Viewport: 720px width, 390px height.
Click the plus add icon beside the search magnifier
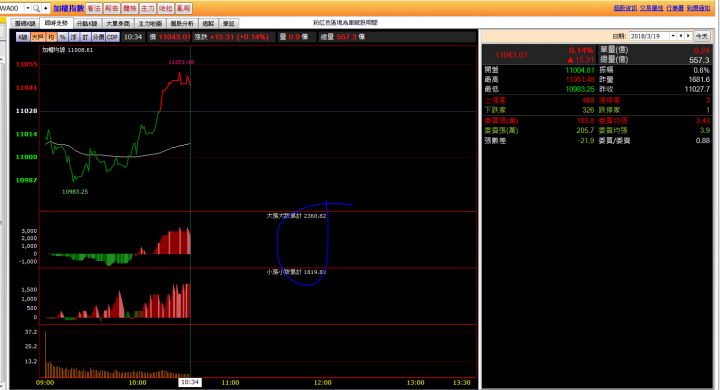pyautogui.click(x=45, y=8)
